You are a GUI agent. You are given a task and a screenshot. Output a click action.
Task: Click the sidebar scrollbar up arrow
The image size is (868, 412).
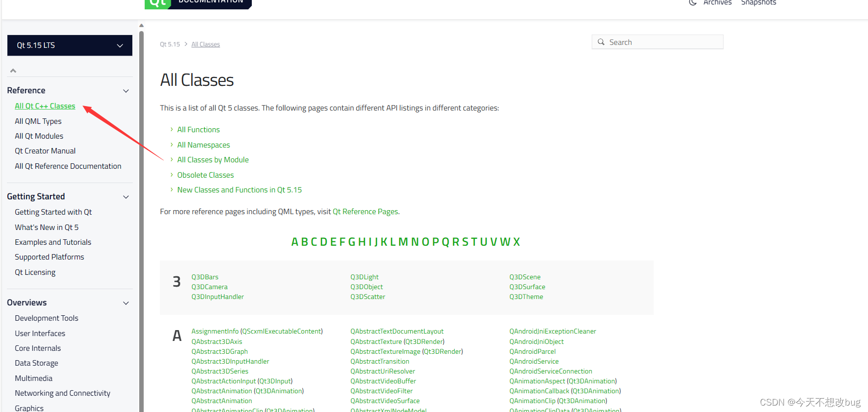141,25
